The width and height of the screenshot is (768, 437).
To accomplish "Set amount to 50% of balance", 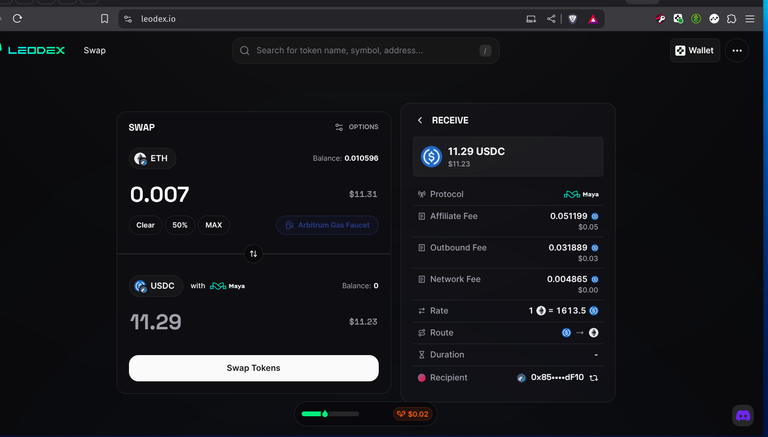I will tap(180, 225).
